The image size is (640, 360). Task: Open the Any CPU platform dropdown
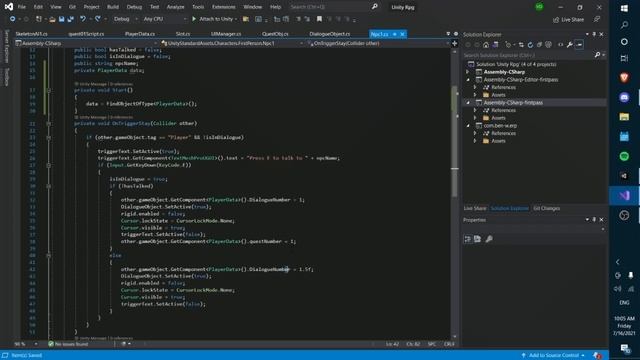[x=164, y=19]
